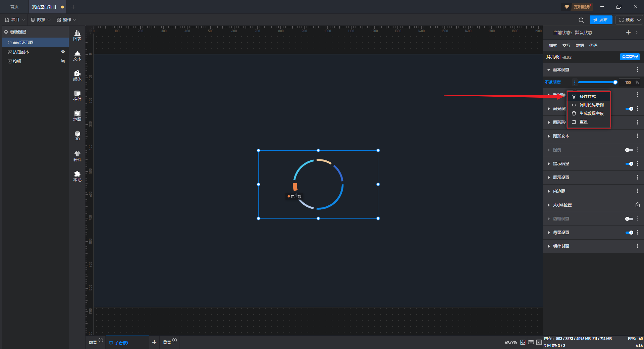644x349 pixels.
Task: Turn off the 背景设置 toggle
Action: pos(629,233)
